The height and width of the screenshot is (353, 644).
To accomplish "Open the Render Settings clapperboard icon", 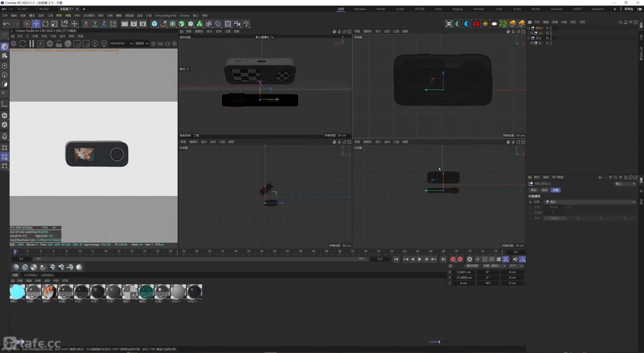I will tap(143, 24).
